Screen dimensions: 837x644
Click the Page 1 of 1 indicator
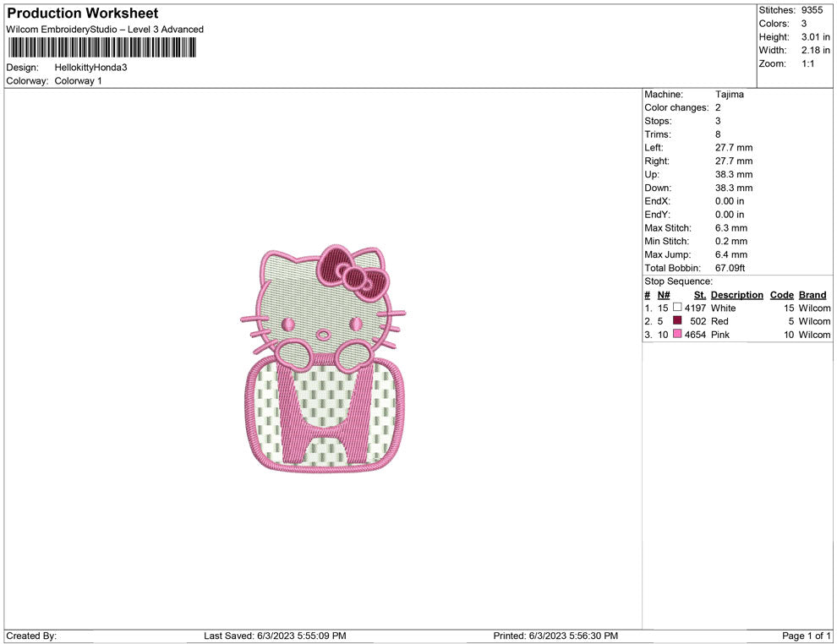(x=806, y=636)
